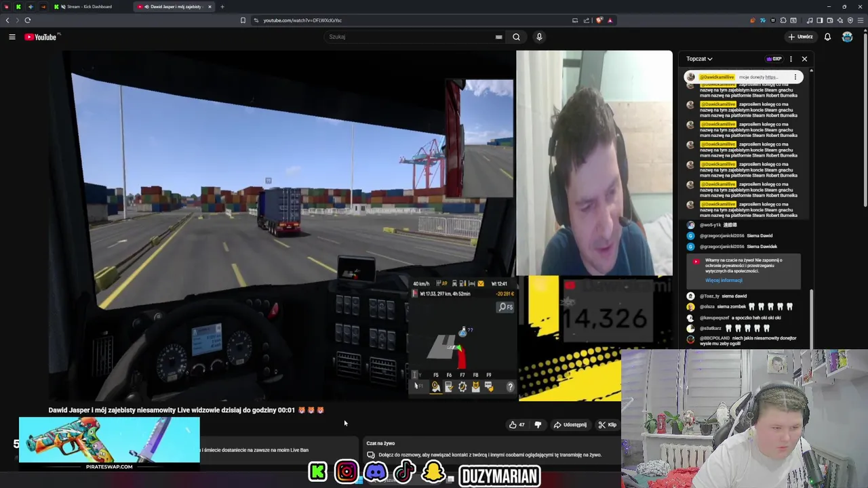Click the browser address bar URL
The width and height of the screenshot is (868, 488).
point(302,20)
